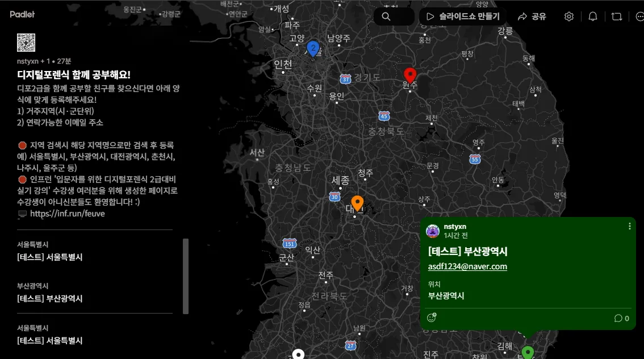Click the remake arrows icon
Viewport: 644px width, 359px height.
[617, 16]
